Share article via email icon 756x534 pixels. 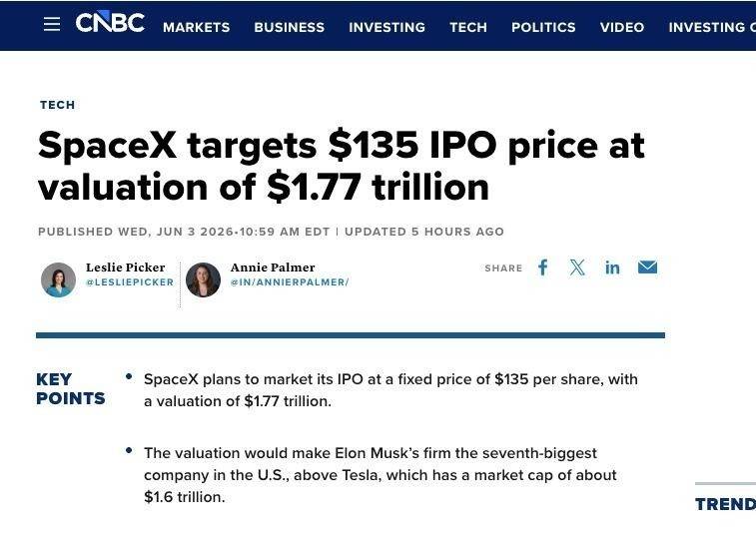(x=647, y=267)
